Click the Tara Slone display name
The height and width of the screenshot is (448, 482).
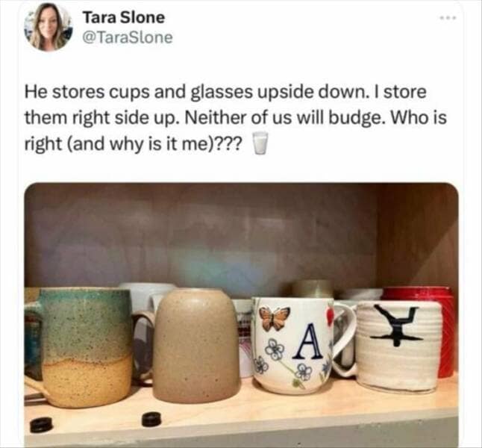(124, 17)
